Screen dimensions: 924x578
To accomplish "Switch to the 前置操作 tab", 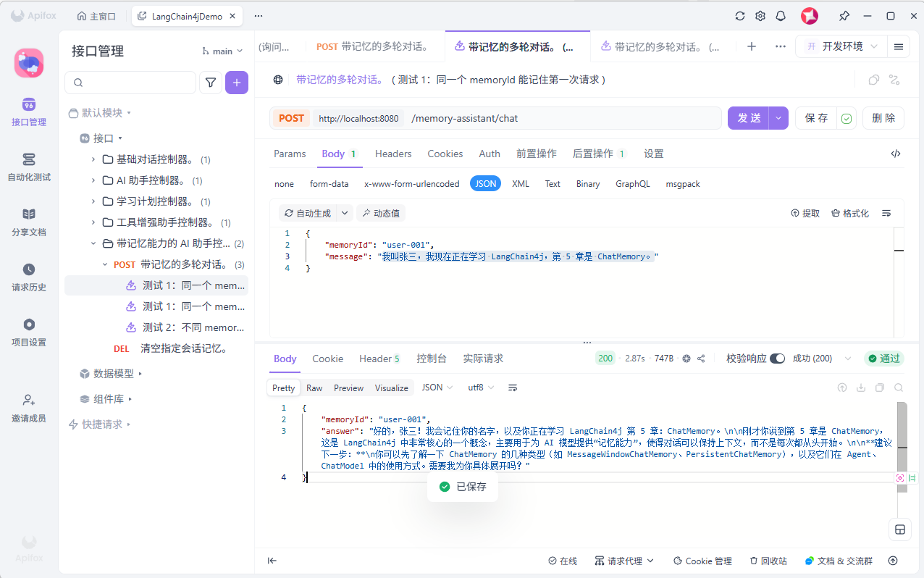I will pyautogui.click(x=536, y=154).
